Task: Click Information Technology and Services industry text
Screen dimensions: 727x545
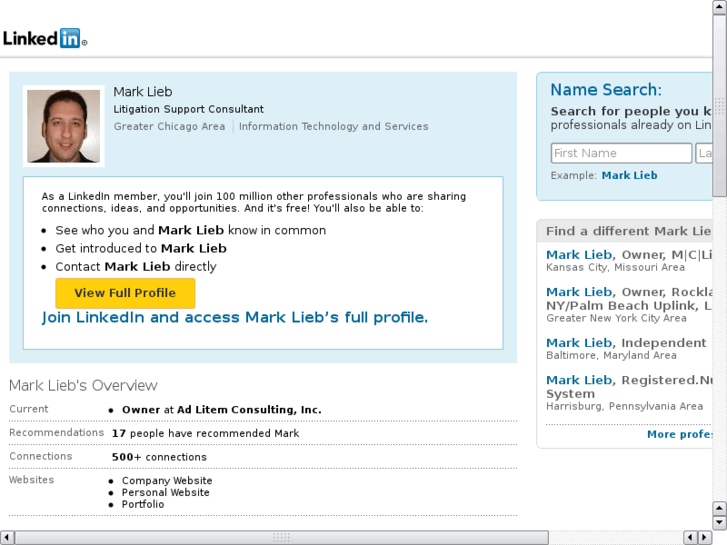Action: click(x=333, y=126)
